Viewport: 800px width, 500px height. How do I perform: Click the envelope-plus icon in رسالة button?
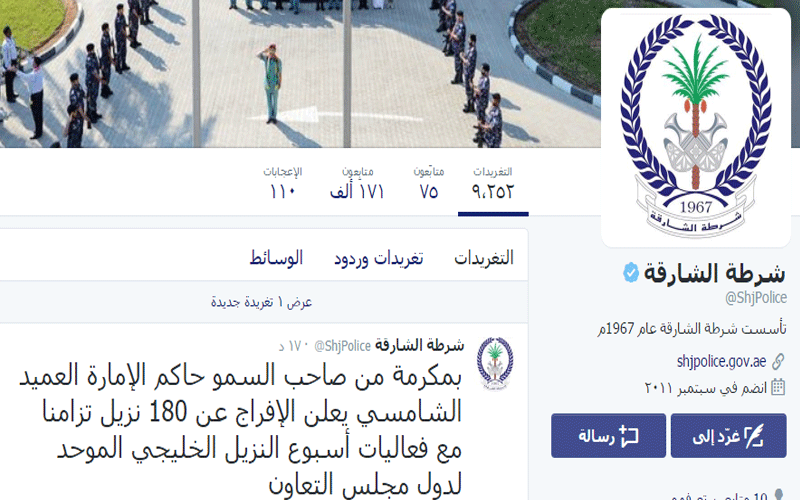pos(629,436)
